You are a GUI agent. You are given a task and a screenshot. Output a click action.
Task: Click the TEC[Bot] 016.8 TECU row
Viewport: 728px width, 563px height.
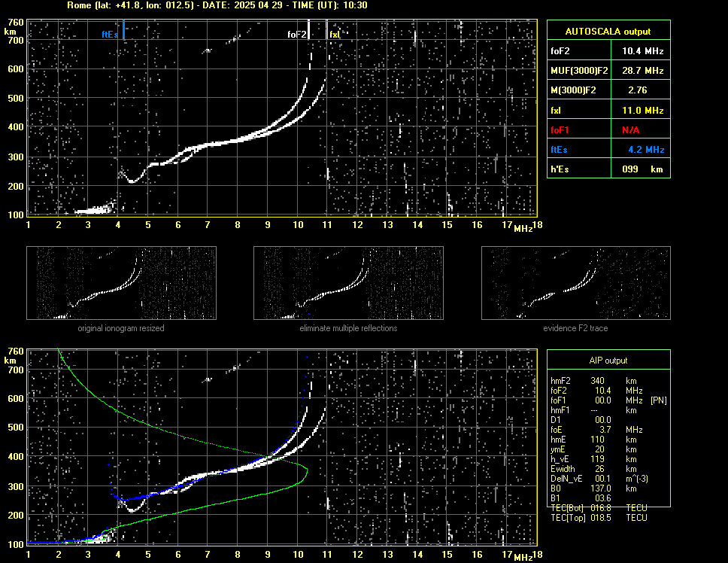pos(599,508)
